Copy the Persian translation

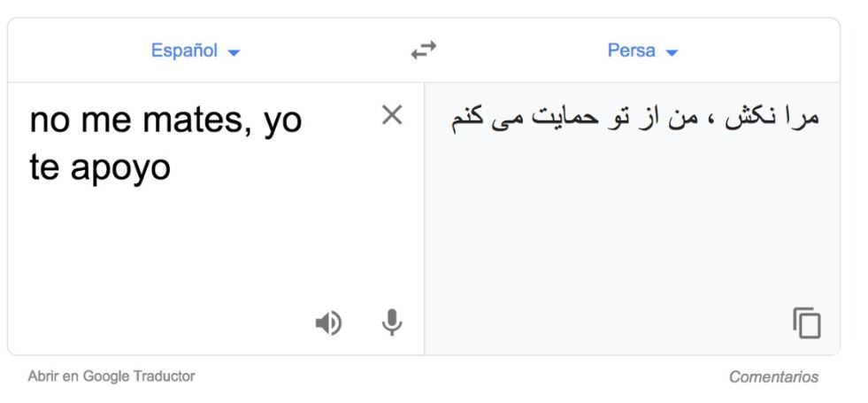[806, 322]
